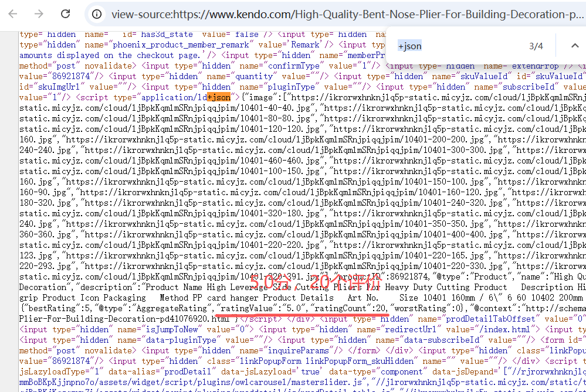The image size is (586, 392).
Task: Jump to the previous find match with the up chevron
Action: click(575, 46)
